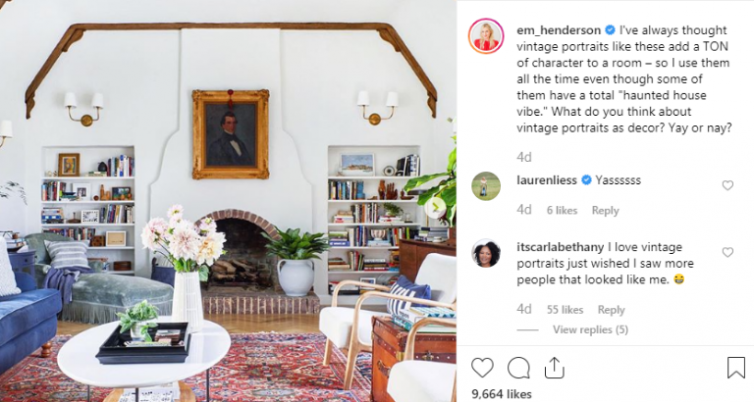
Task: Show who gave 6 likes
Action: coord(562,211)
